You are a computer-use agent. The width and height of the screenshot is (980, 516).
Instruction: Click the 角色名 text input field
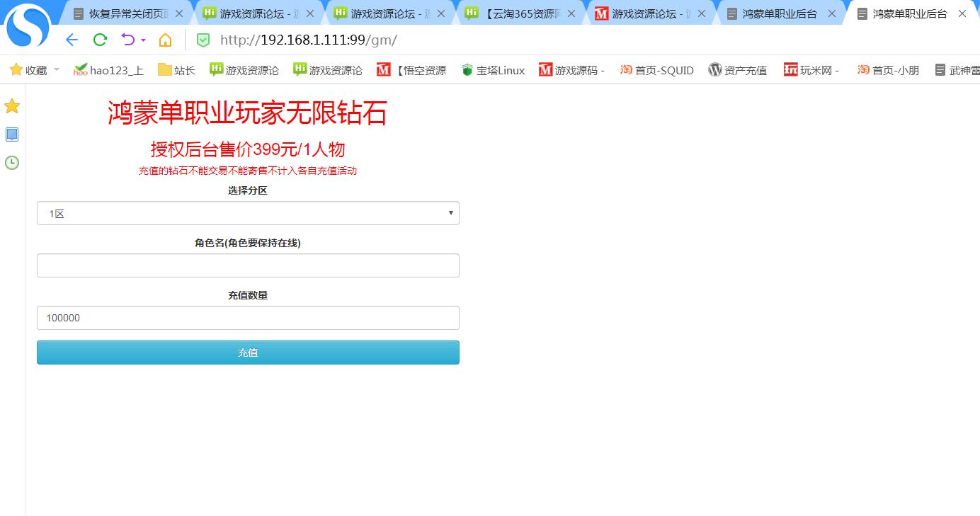248,265
